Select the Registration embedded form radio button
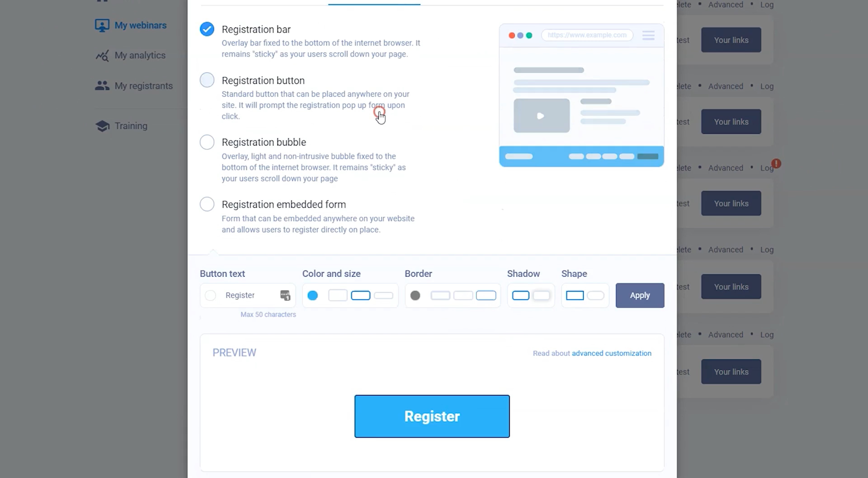 [x=207, y=204]
